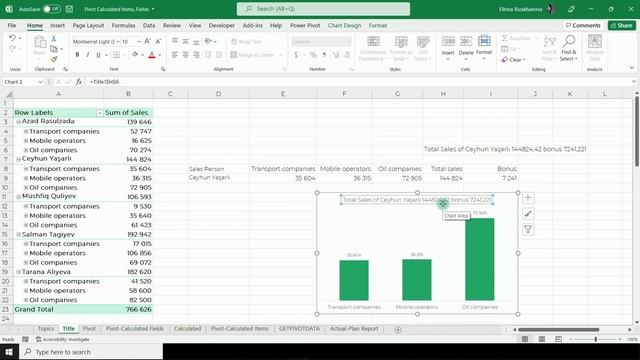The image size is (640, 360).
Task: Select cell with Ceyhun Yaşarlı in column D
Action: (x=218, y=178)
